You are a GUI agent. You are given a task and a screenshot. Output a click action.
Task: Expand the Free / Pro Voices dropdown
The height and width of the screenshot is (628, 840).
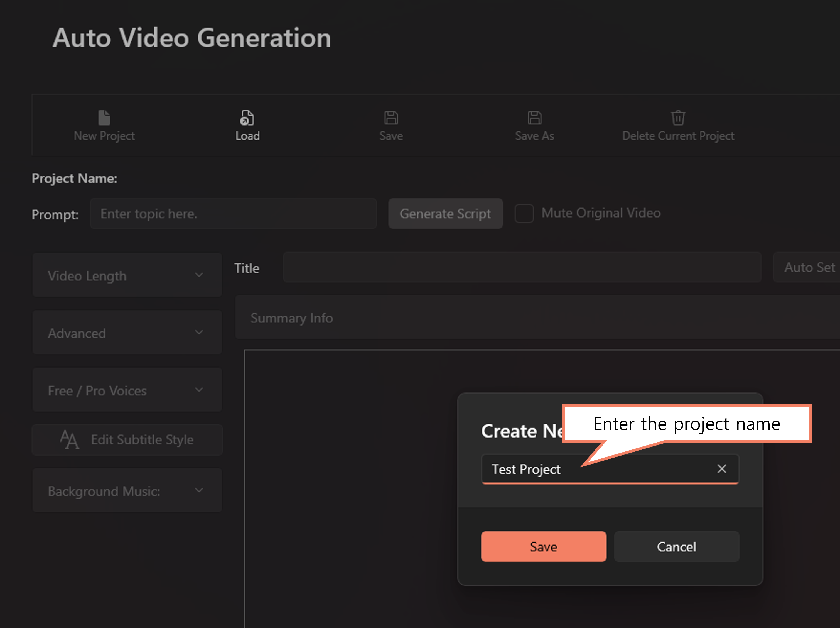click(x=127, y=390)
